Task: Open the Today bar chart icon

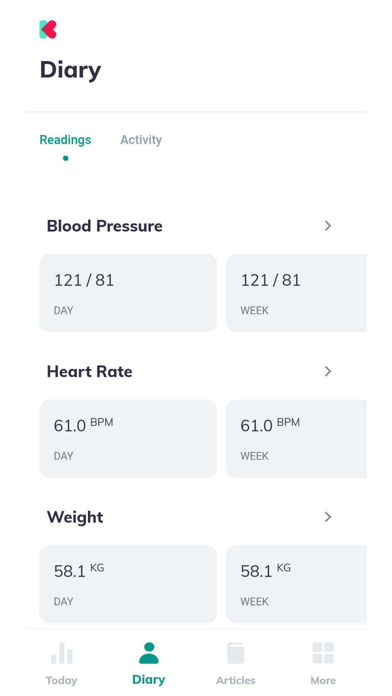Action: point(62,653)
